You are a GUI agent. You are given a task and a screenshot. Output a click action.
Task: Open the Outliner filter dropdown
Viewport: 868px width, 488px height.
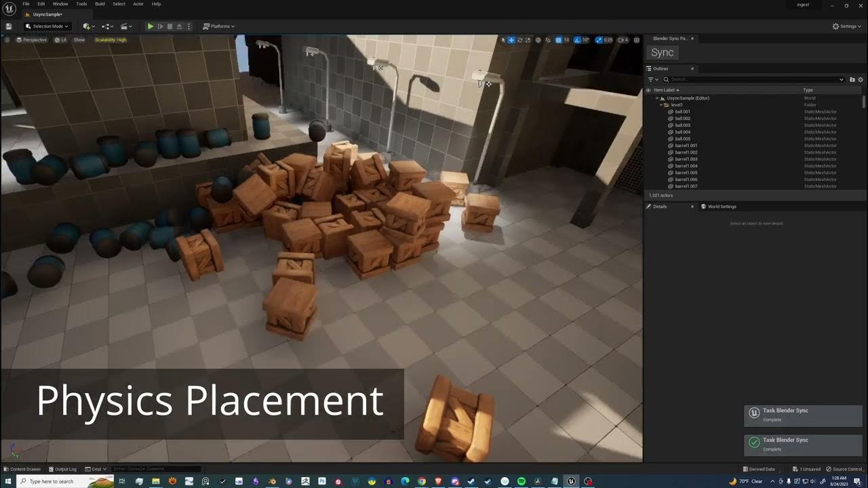[x=653, y=80]
